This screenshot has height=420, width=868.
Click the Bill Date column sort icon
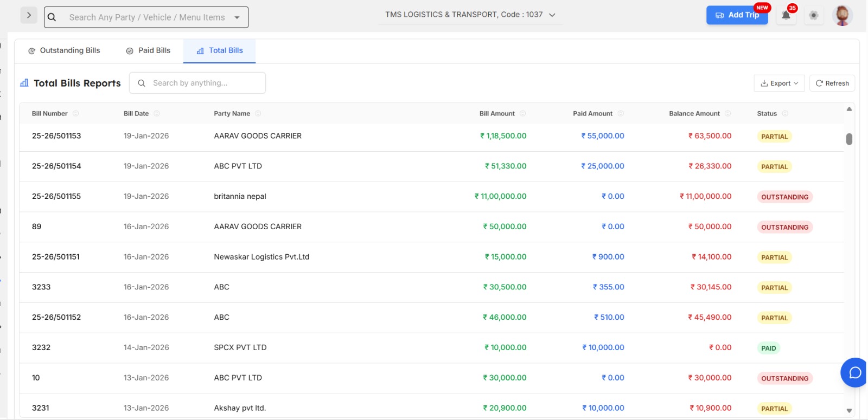[x=157, y=114]
